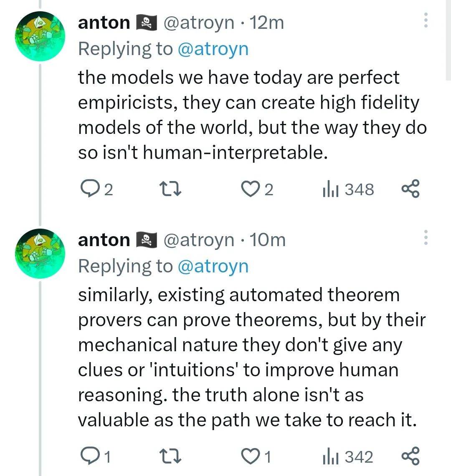The width and height of the screenshot is (451, 476).
Task: Share the human-interpretable models tweet
Action: pyautogui.click(x=409, y=189)
